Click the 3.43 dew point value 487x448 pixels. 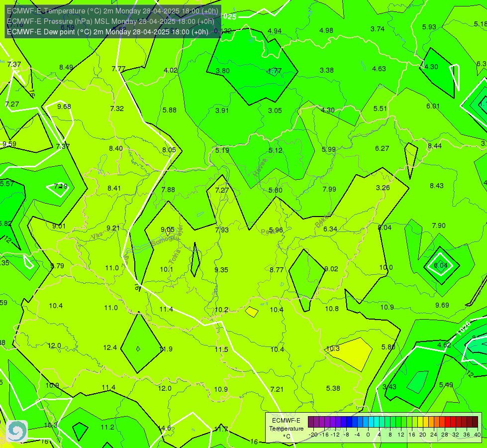(x=389, y=387)
